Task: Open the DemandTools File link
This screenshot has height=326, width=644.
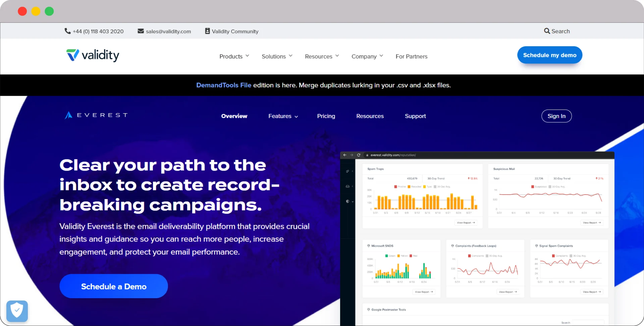Action: tap(223, 85)
